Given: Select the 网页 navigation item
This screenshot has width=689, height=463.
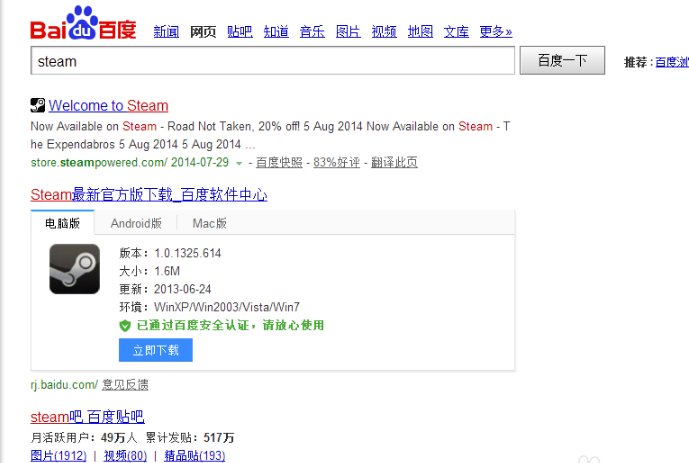Looking at the screenshot, I should point(203,32).
